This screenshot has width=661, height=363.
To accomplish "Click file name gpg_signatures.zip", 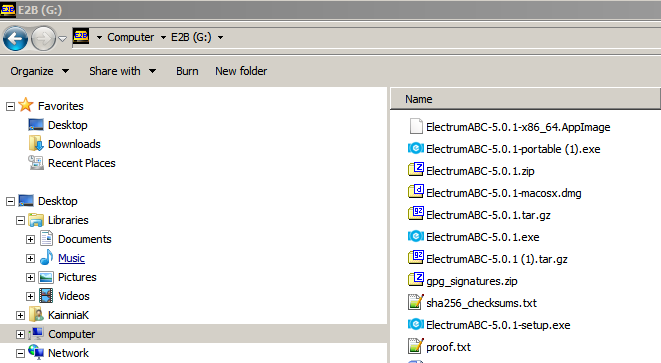I will pos(472,281).
